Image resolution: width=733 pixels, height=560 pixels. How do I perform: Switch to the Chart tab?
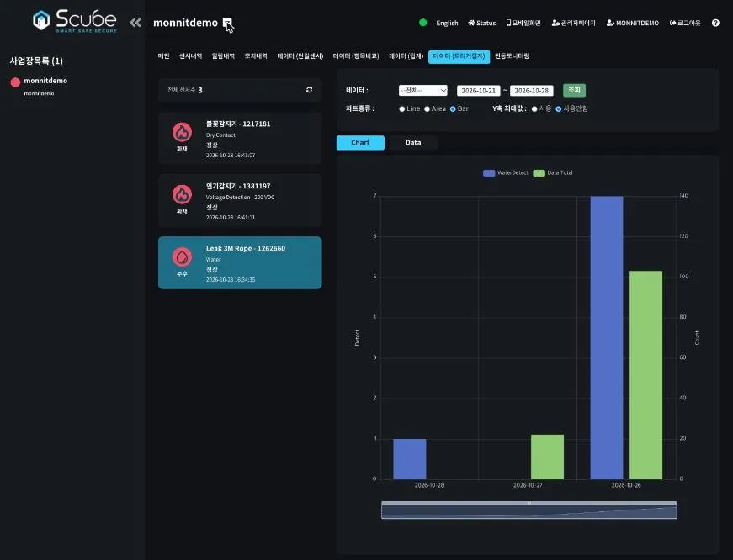(360, 142)
